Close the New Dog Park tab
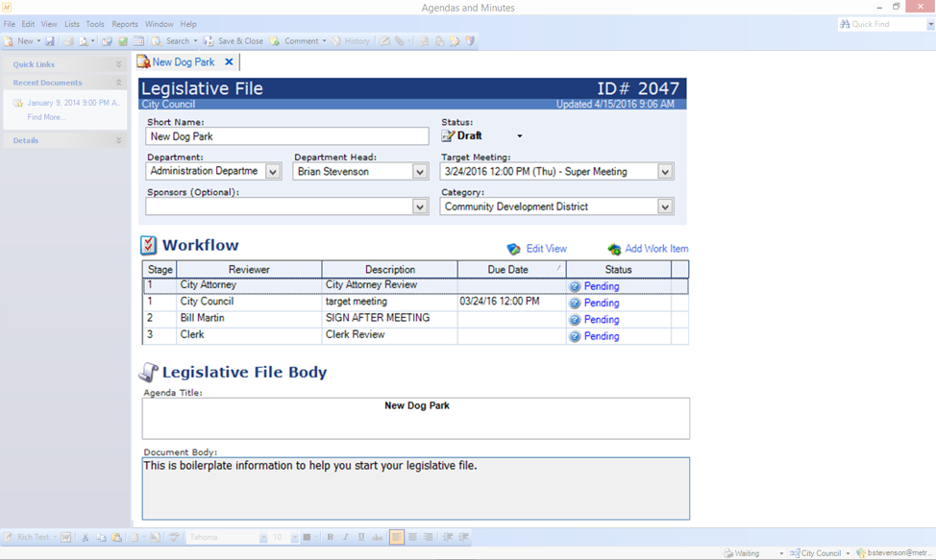Screen dimensions: 936x560 [x=229, y=62]
